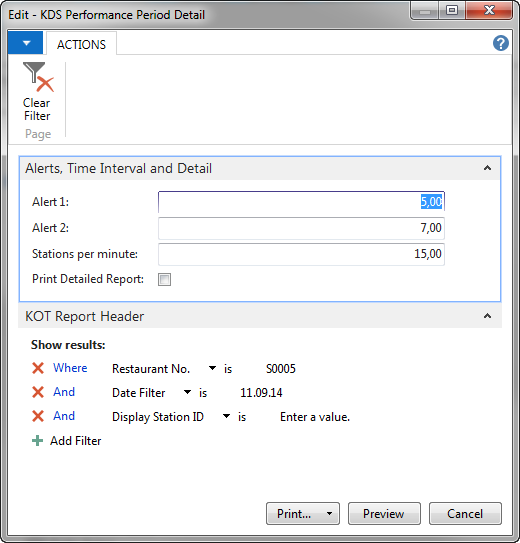Open the Date Filter field dropdown arrow
This screenshot has width=520, height=543.
pos(187,392)
